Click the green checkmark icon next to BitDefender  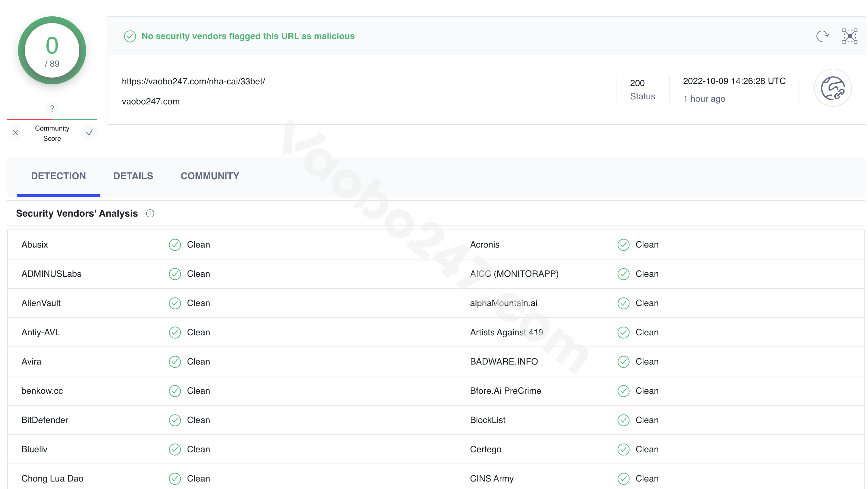[175, 420]
